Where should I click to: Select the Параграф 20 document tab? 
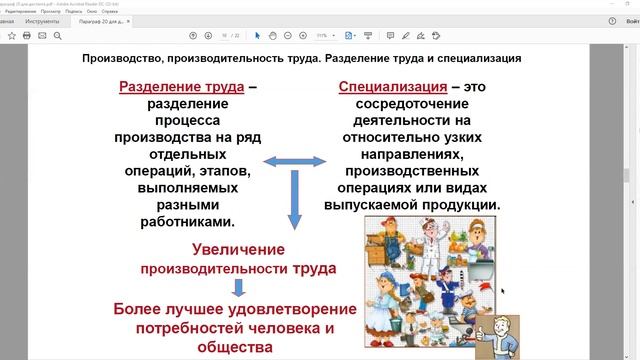click(101, 21)
